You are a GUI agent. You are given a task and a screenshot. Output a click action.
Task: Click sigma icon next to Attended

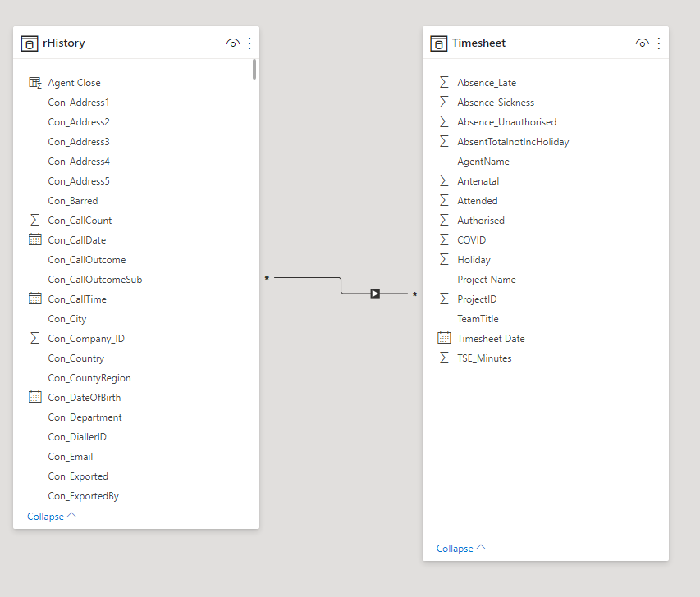[x=444, y=200]
